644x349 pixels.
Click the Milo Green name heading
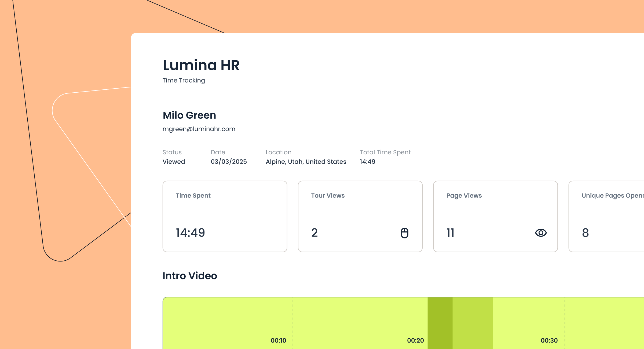click(189, 115)
